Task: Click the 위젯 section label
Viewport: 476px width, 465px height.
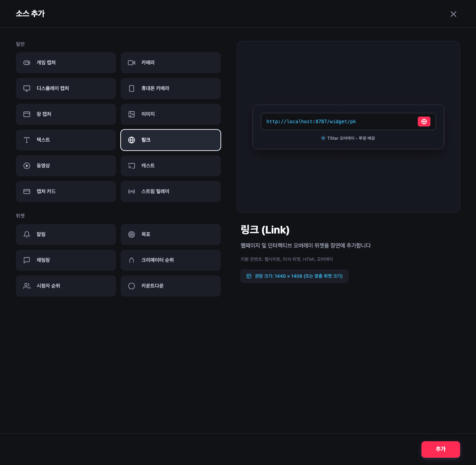Action: pyautogui.click(x=20, y=216)
